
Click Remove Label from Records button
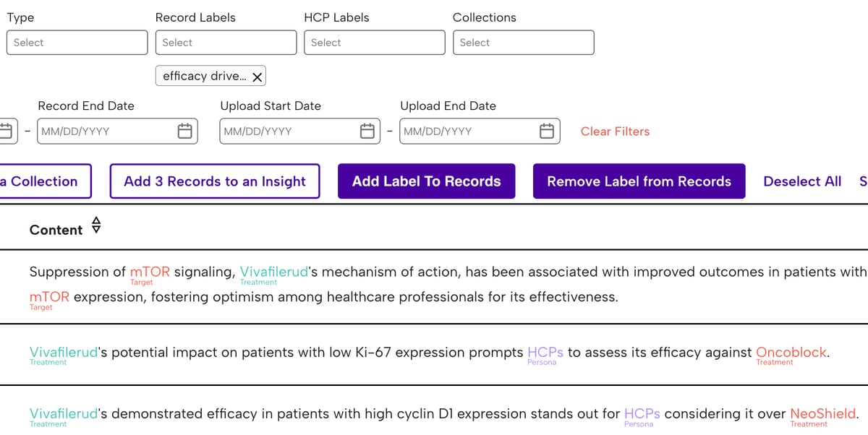(639, 181)
